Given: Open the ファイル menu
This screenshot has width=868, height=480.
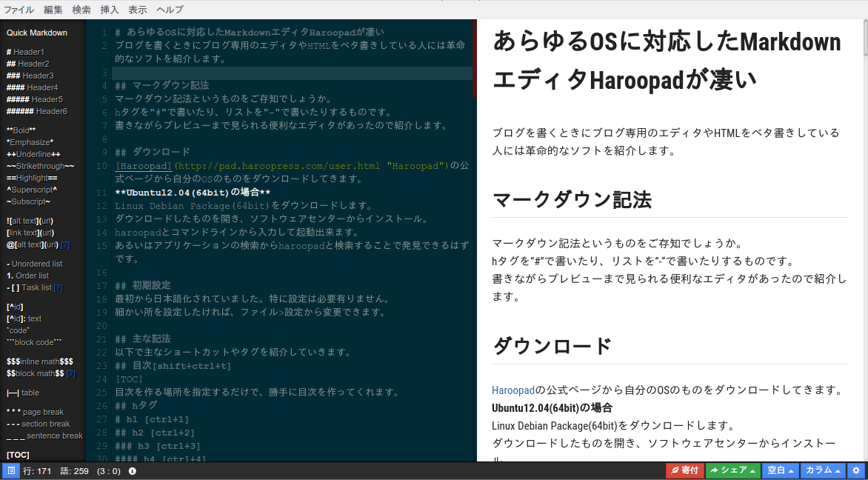Looking at the screenshot, I should (x=19, y=10).
